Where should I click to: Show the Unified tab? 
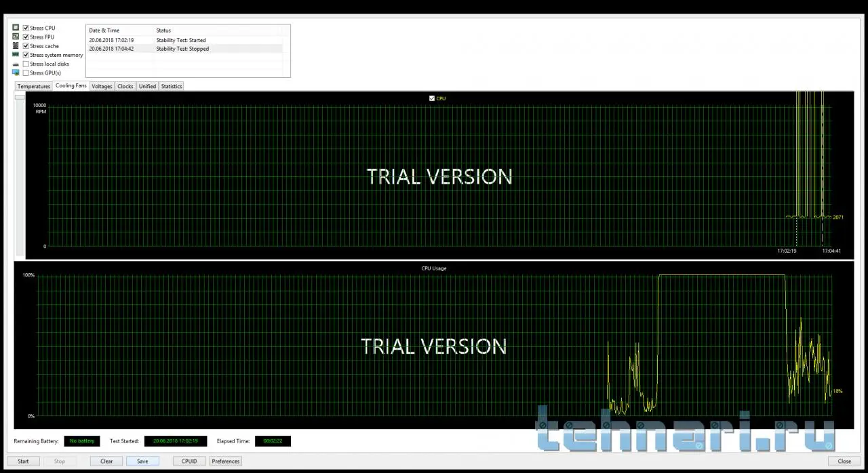pos(147,86)
